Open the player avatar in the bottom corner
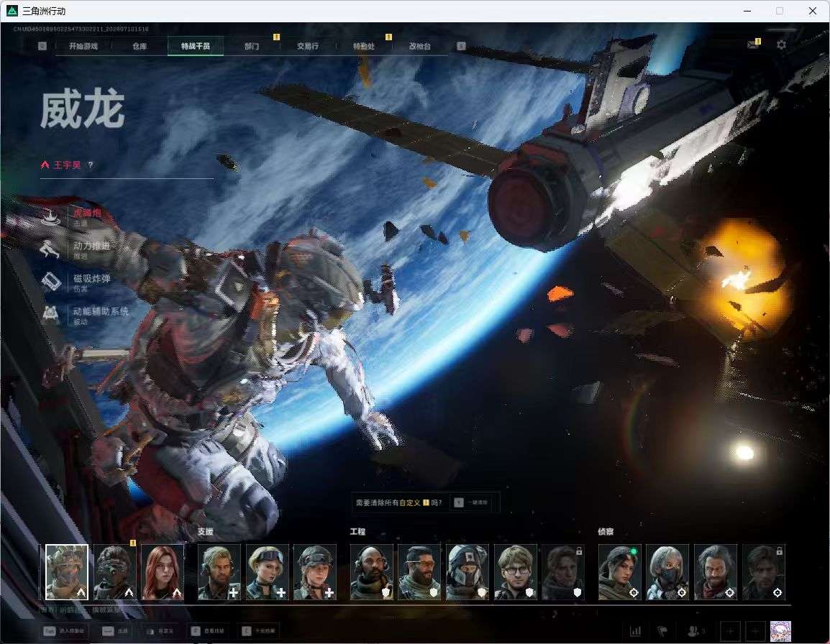Screen dimensions: 830x644 [780, 631]
